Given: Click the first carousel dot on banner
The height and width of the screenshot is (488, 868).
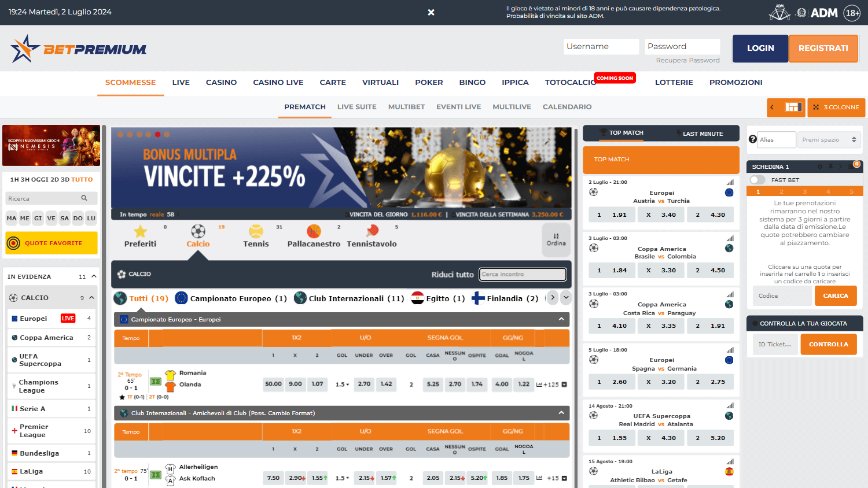Looking at the screenshot, I should [120, 134].
